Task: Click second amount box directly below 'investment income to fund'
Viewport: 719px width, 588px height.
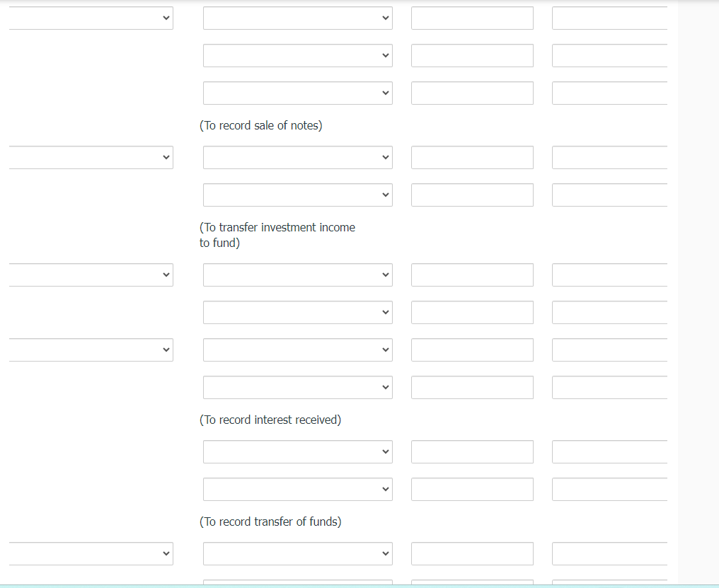Action: (x=609, y=275)
